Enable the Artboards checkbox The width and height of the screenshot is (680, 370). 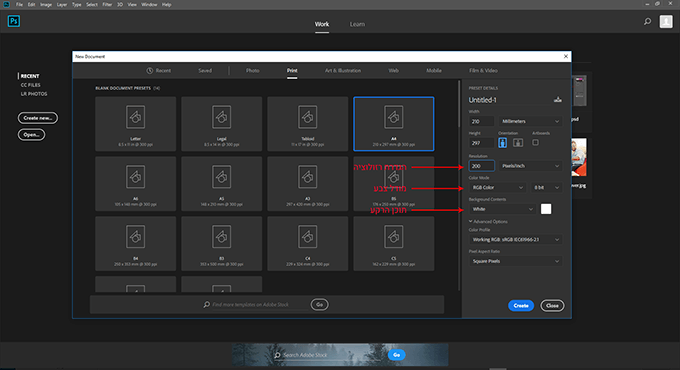[x=536, y=142]
